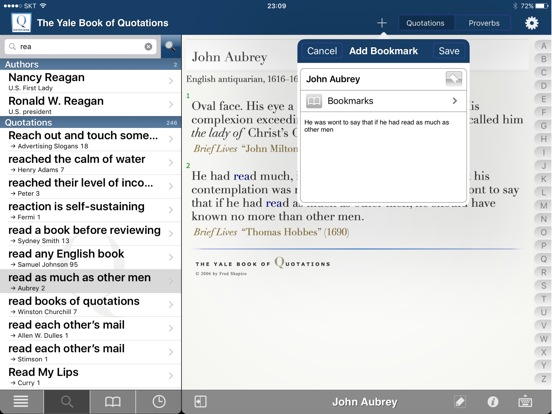Open the index list tab at bottom
The width and height of the screenshot is (552, 414).
(21, 401)
